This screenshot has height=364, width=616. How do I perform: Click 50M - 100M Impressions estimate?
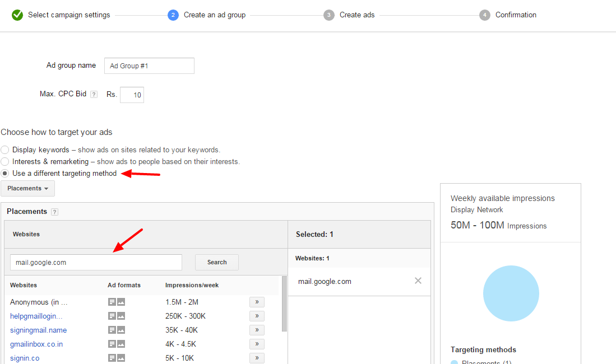point(498,225)
